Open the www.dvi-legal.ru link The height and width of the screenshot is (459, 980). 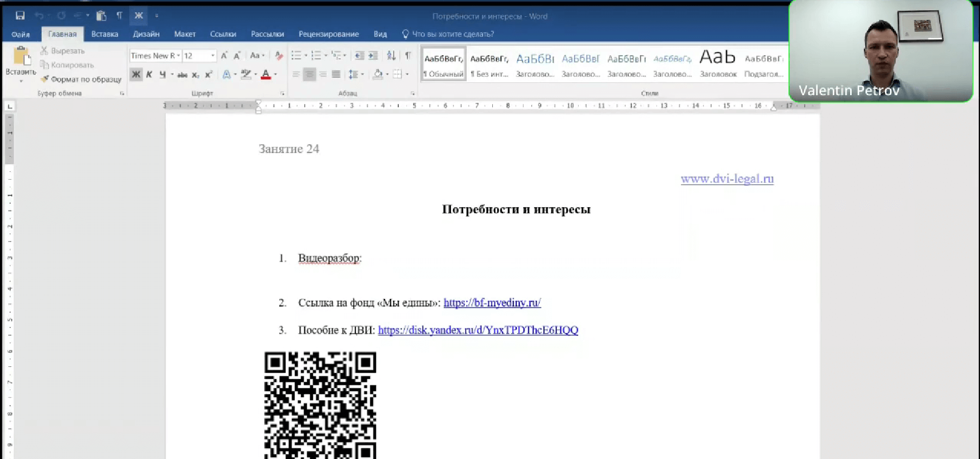click(x=727, y=179)
